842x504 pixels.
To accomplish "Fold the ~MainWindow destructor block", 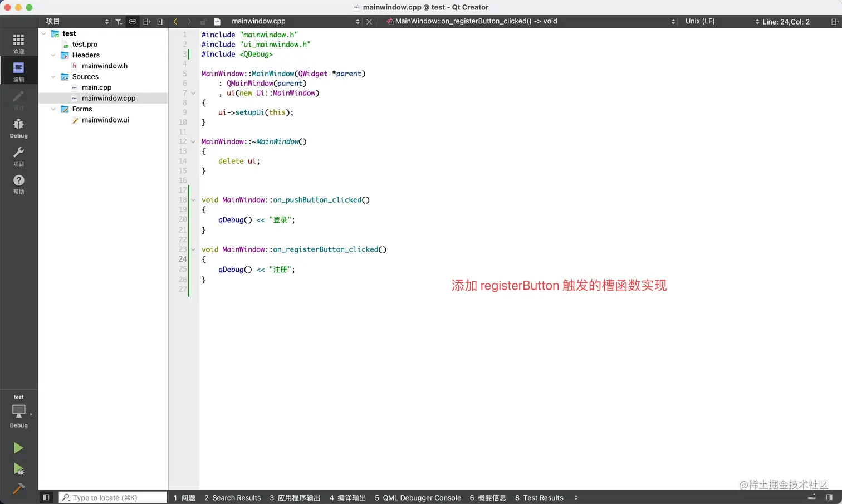I will point(193,141).
